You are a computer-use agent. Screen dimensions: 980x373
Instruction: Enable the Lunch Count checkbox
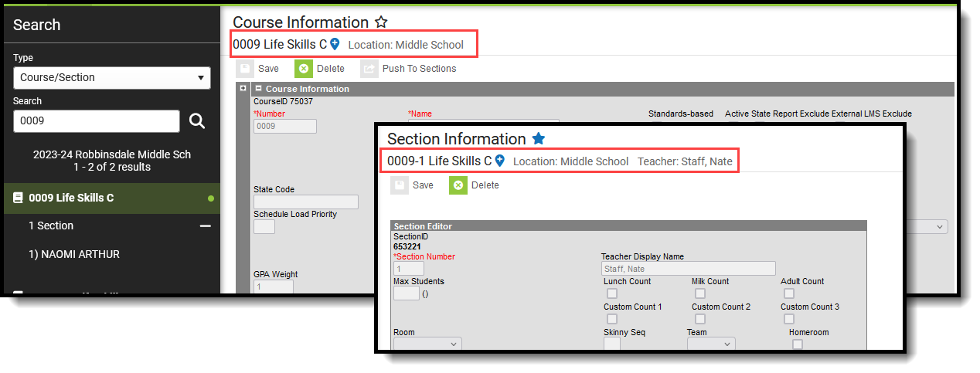click(612, 293)
